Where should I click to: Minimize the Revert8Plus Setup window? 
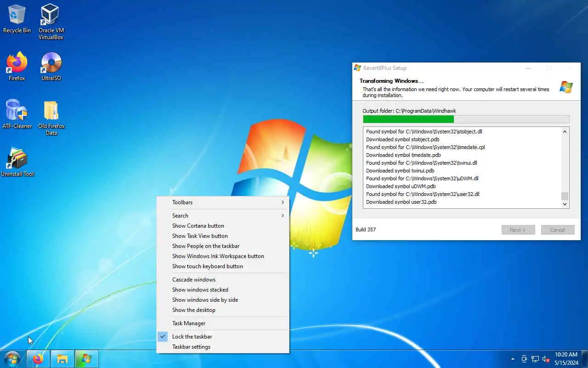coord(528,68)
